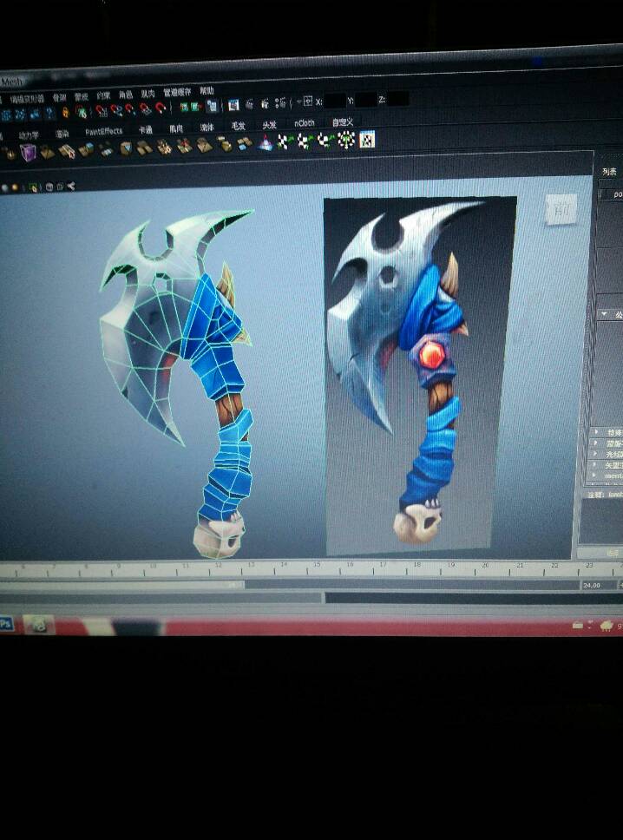This screenshot has height=840, width=623.
Task: Click the blue pyramid shelf icon
Action: (x=265, y=142)
